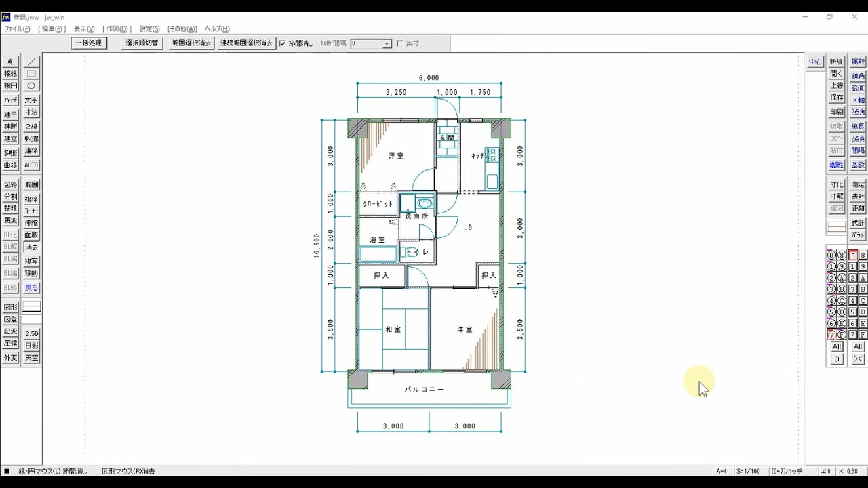Select the point (点) tool
This screenshot has height=488, width=868.
10,62
